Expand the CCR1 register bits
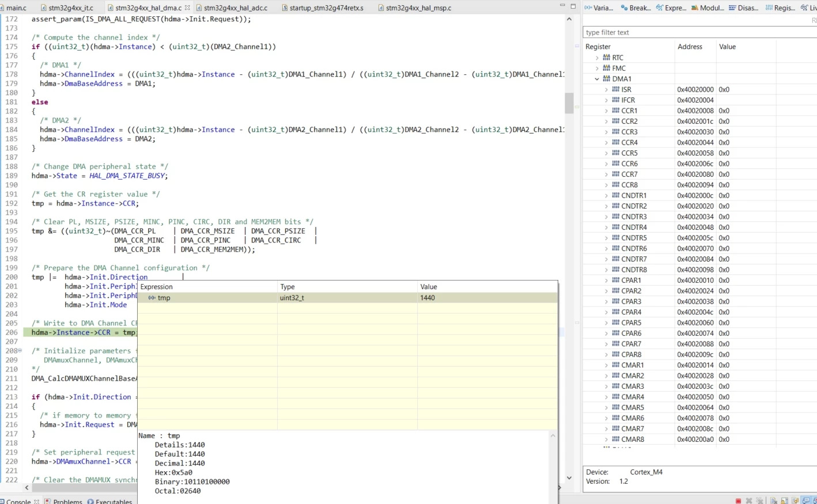Viewport: 817px width, 504px height. 606,111
